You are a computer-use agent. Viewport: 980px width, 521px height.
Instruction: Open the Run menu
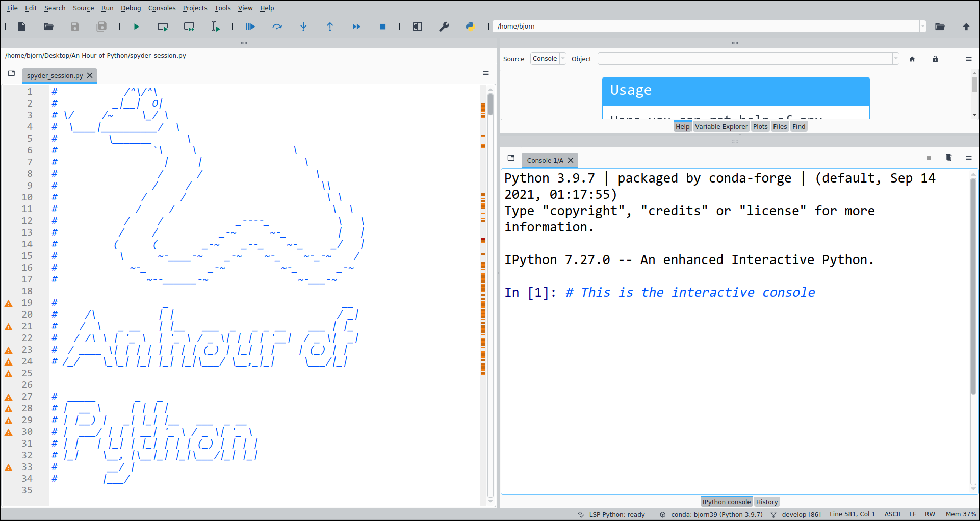coord(107,8)
